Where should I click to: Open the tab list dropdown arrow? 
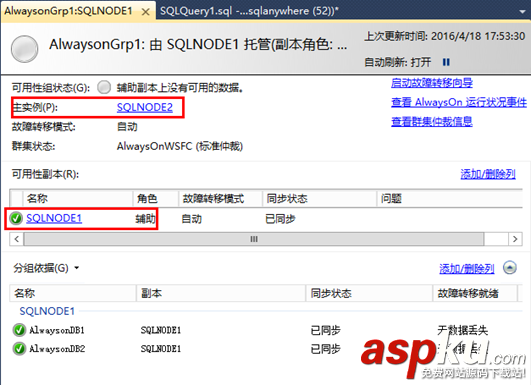click(522, 12)
